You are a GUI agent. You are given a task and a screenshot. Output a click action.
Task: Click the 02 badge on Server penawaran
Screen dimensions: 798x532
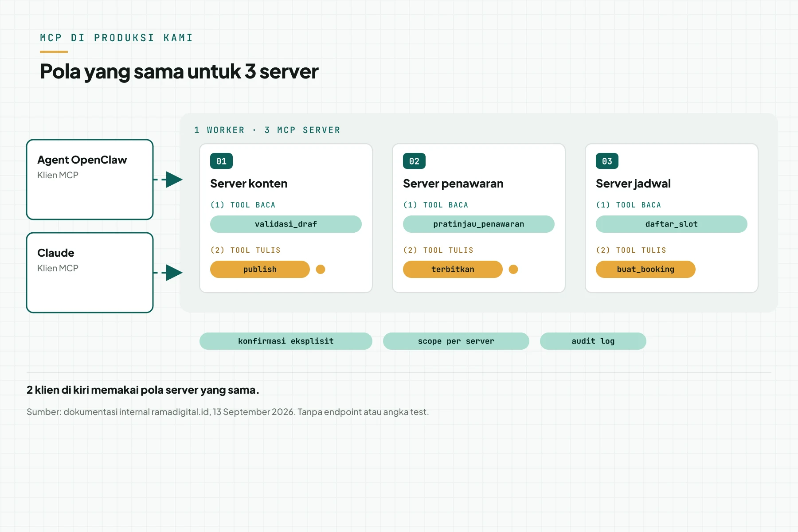coord(414,161)
